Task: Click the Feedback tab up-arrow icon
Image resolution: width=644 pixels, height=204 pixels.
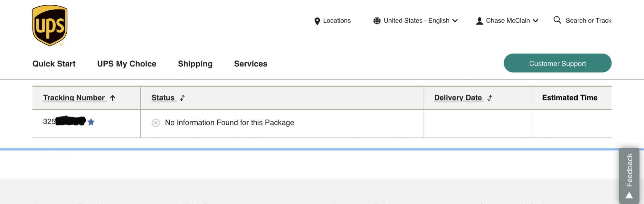Action: pos(629,195)
